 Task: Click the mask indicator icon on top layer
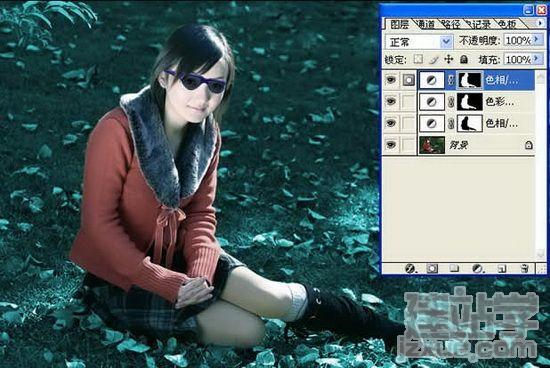(408, 80)
